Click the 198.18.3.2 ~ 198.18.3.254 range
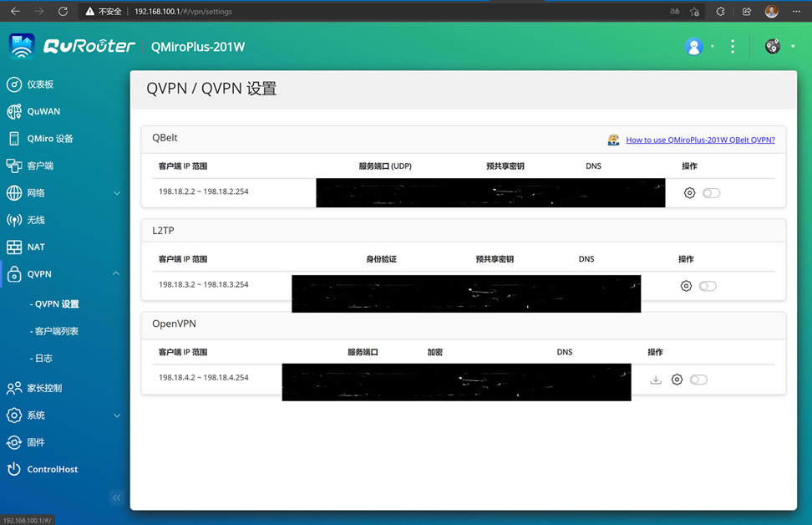This screenshot has height=525, width=812. click(x=204, y=284)
